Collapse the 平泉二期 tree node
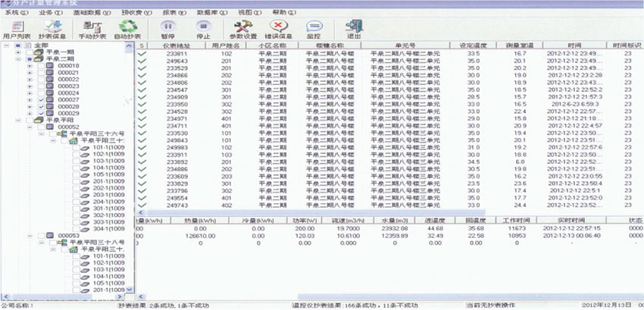 click(18, 59)
